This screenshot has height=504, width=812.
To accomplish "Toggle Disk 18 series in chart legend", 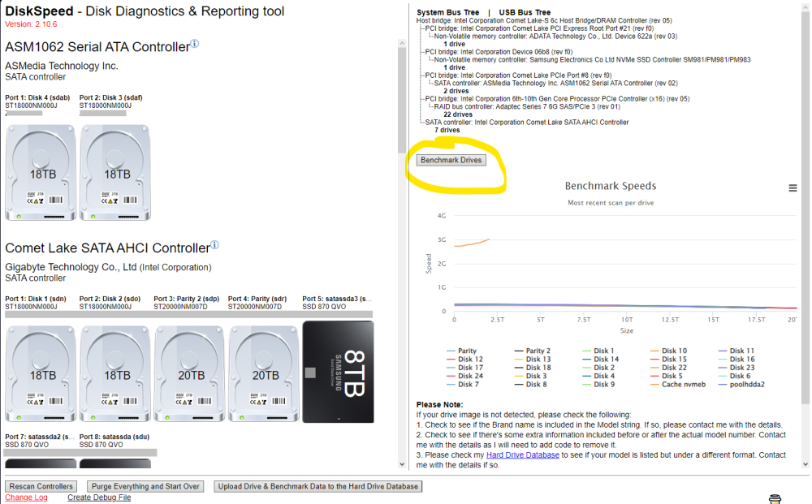I will click(x=533, y=368).
